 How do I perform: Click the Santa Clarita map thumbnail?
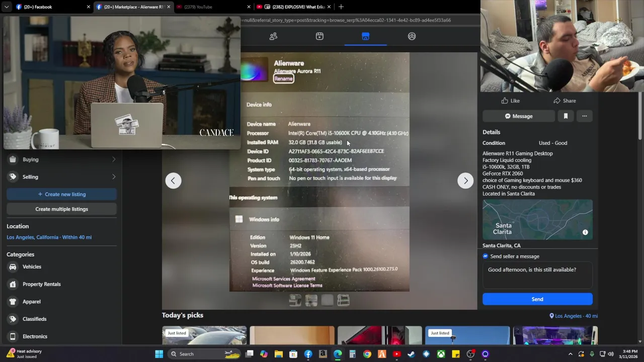537,220
